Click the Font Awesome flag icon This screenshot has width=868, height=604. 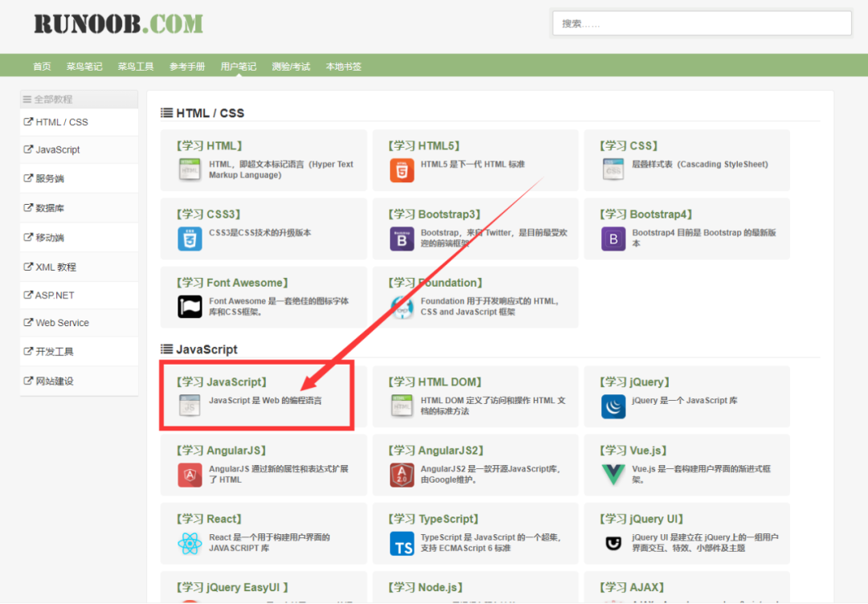click(190, 307)
